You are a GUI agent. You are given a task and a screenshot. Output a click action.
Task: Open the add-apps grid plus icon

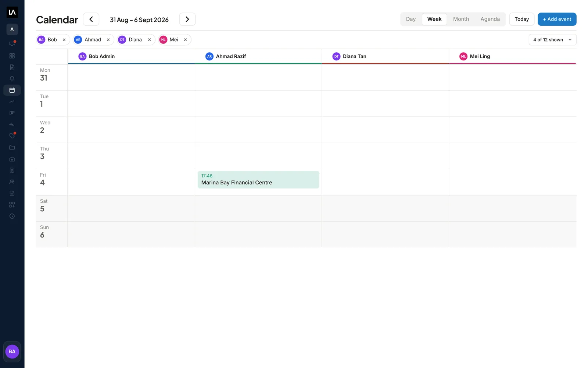[12, 205]
